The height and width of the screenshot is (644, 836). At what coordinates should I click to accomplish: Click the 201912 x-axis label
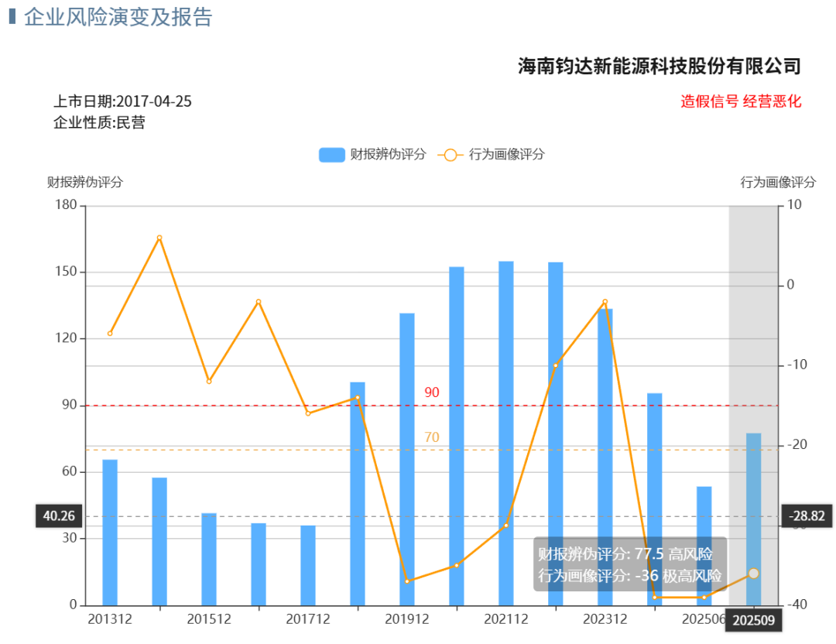[x=407, y=619]
